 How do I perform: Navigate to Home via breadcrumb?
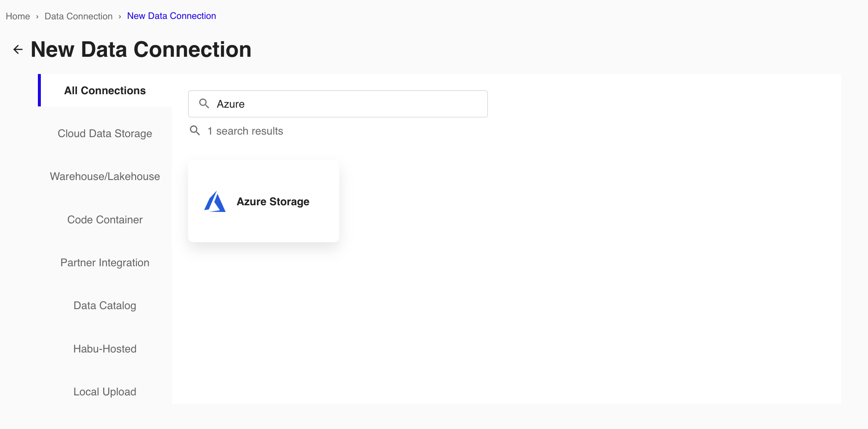pyautogui.click(x=18, y=16)
